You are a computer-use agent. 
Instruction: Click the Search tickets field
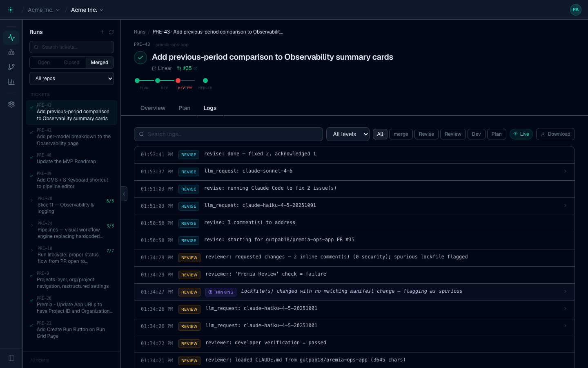pos(71,47)
